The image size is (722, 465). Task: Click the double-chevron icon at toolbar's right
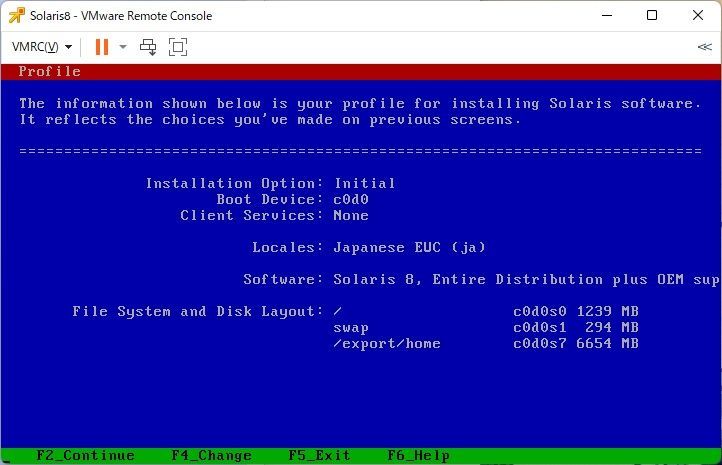(705, 47)
